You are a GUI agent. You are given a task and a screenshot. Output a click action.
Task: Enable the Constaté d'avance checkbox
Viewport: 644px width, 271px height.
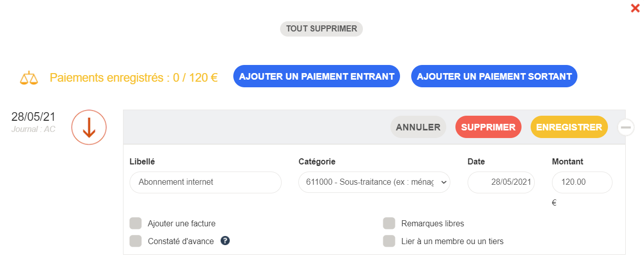pyautogui.click(x=135, y=241)
